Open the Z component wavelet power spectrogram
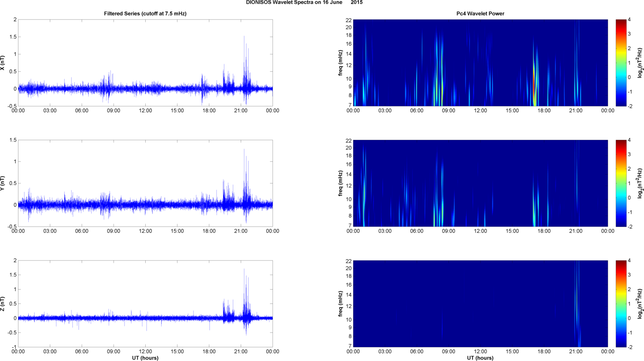This screenshot has width=644, height=361. click(x=480, y=304)
